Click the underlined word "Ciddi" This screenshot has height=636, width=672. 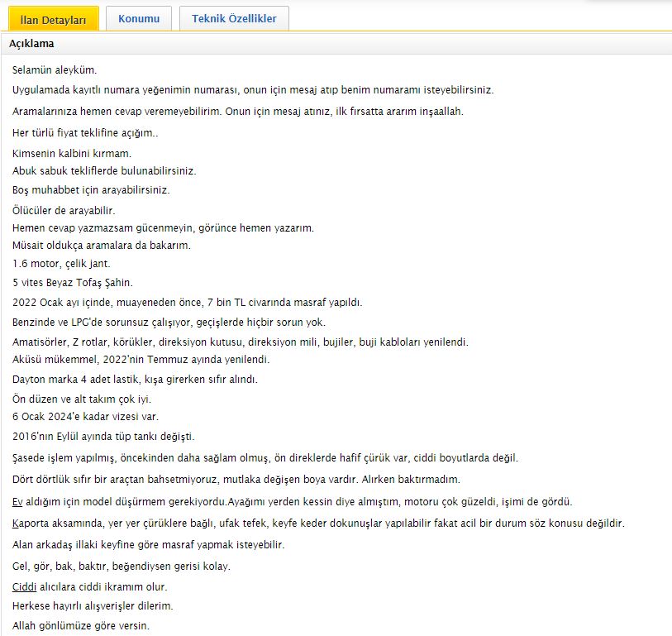[x=24, y=586]
